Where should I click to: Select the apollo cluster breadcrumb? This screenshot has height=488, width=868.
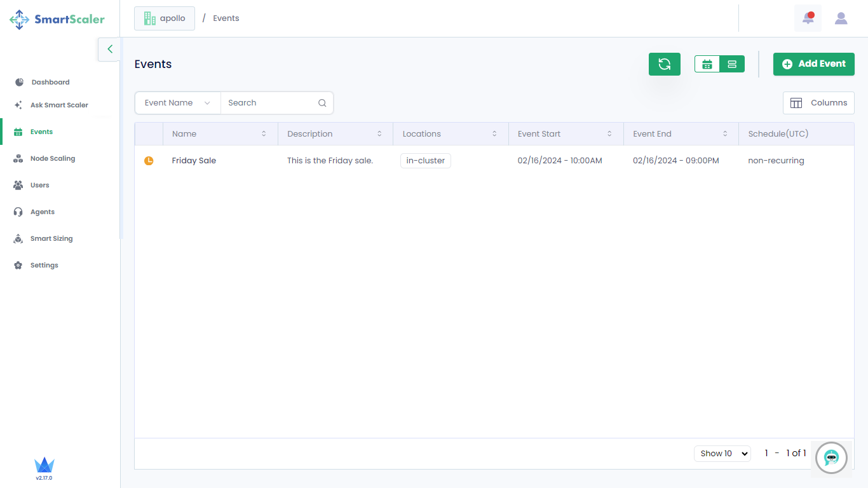[165, 18]
